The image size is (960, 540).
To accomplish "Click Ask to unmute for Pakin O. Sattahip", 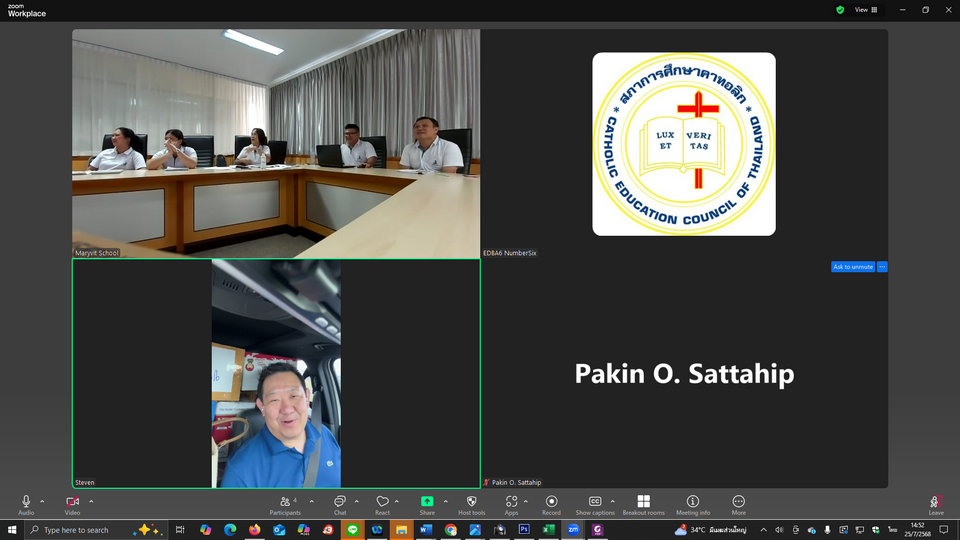I will tap(853, 267).
